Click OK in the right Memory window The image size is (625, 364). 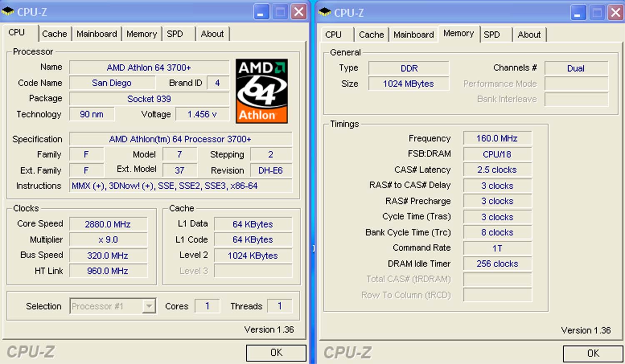coord(593,354)
